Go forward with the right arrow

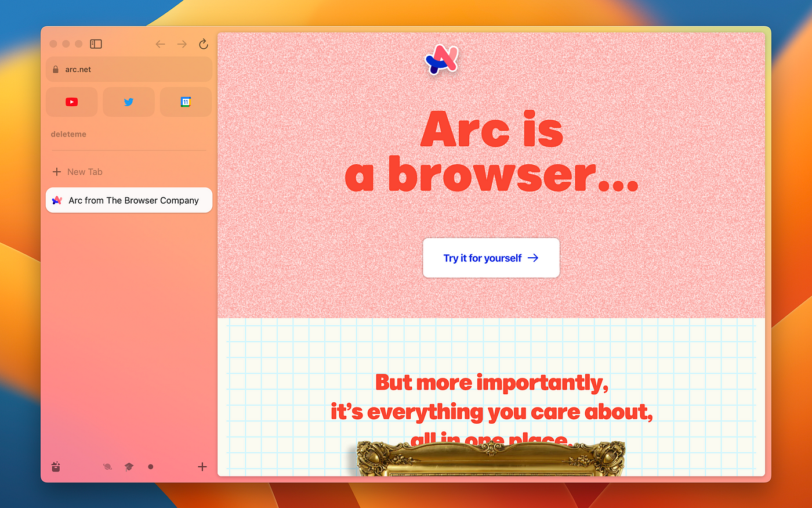tap(182, 44)
